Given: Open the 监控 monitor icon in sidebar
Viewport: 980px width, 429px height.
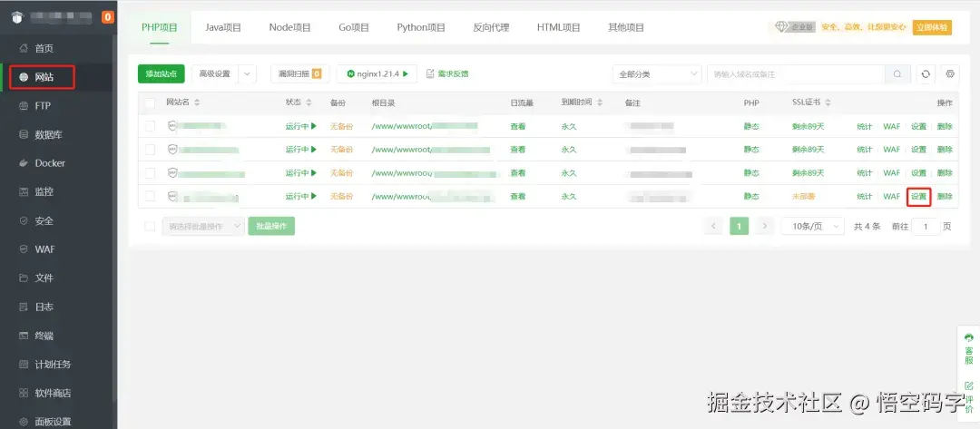Looking at the screenshot, I should [24, 192].
